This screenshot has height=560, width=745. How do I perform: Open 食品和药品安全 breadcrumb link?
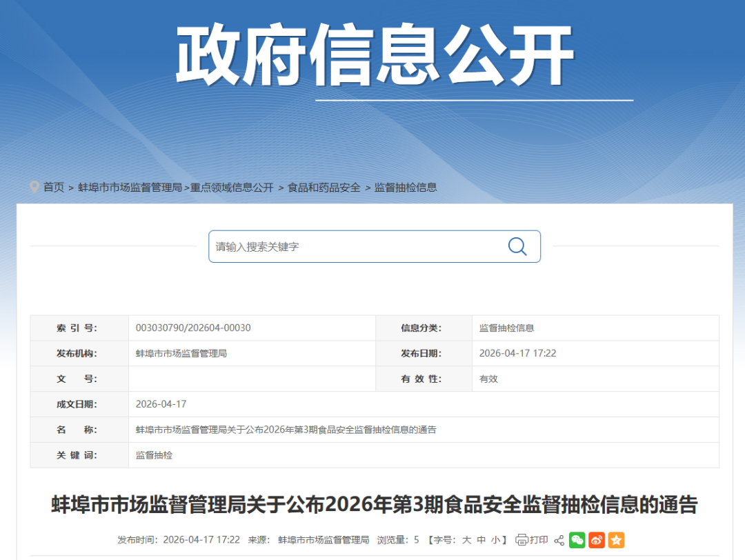point(324,188)
